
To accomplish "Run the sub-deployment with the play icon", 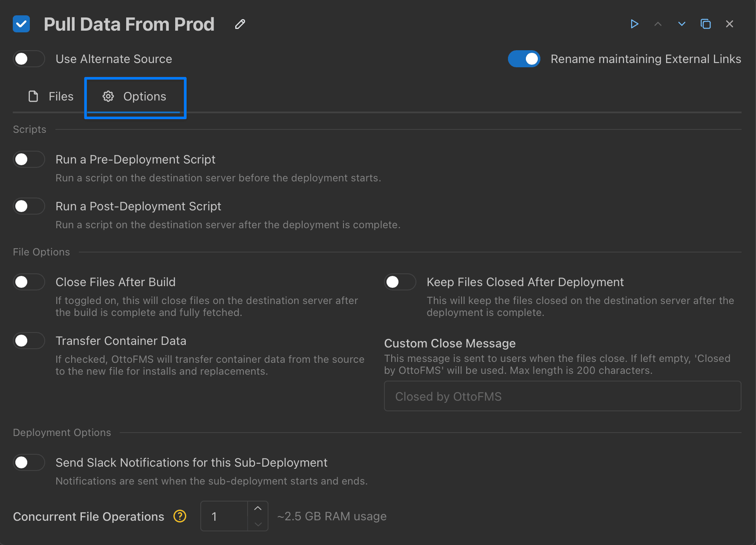I will [x=634, y=24].
